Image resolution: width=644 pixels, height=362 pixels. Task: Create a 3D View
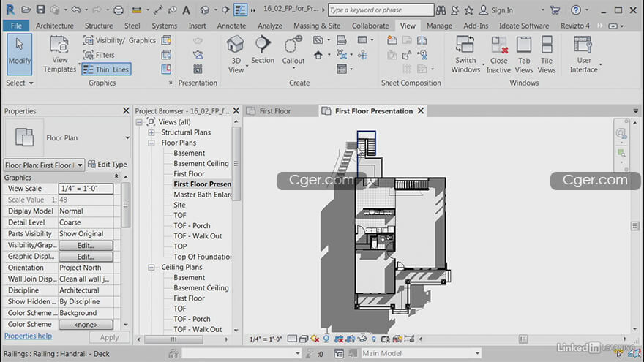(236, 54)
